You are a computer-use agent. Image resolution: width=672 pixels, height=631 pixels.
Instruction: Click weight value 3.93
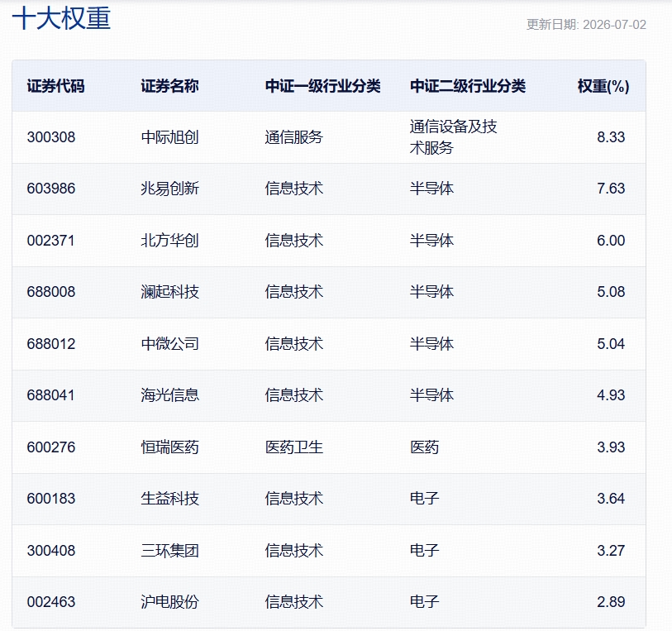click(x=611, y=447)
